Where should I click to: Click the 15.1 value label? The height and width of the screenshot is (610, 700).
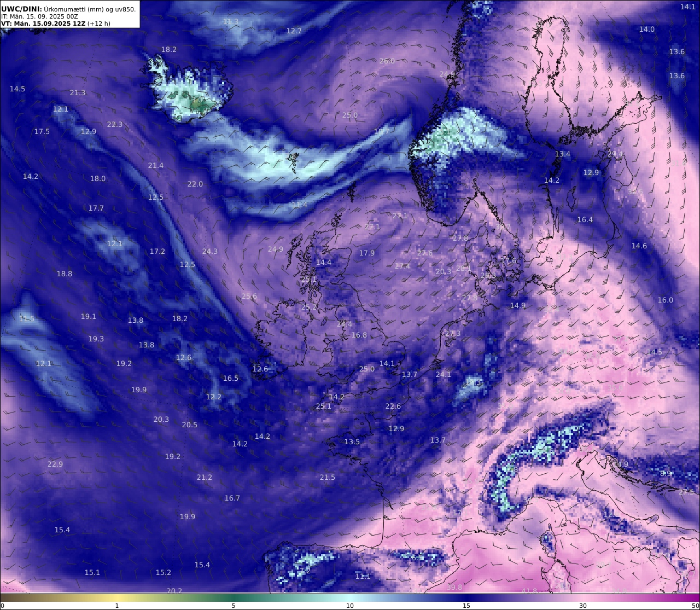92,573
